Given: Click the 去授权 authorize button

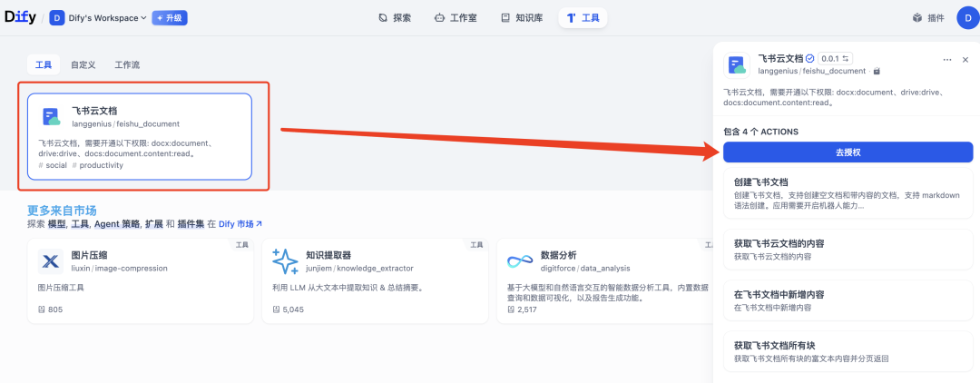Looking at the screenshot, I should click(x=848, y=152).
